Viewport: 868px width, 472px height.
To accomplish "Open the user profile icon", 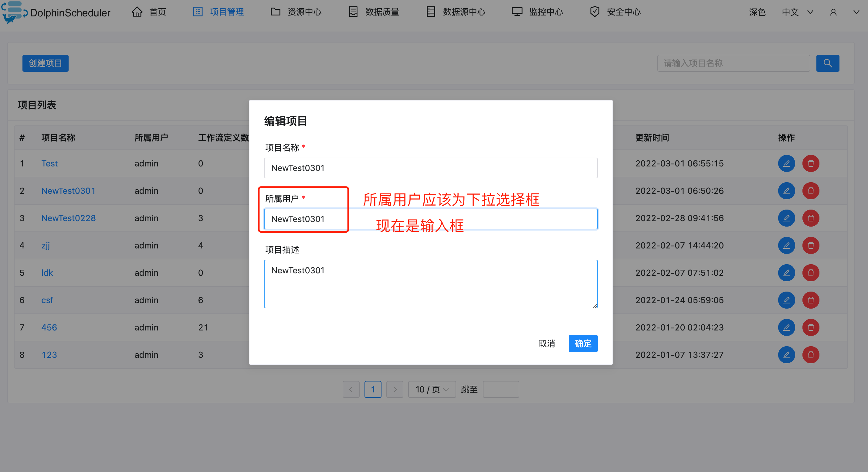I will tap(833, 12).
